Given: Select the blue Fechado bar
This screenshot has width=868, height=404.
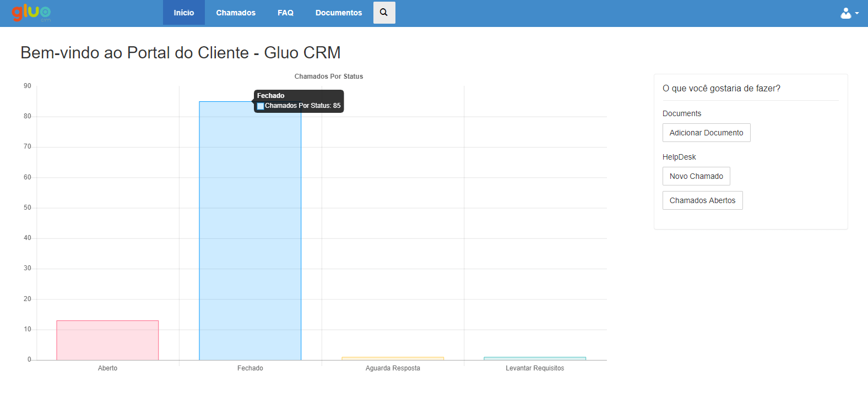Looking at the screenshot, I should [x=250, y=231].
